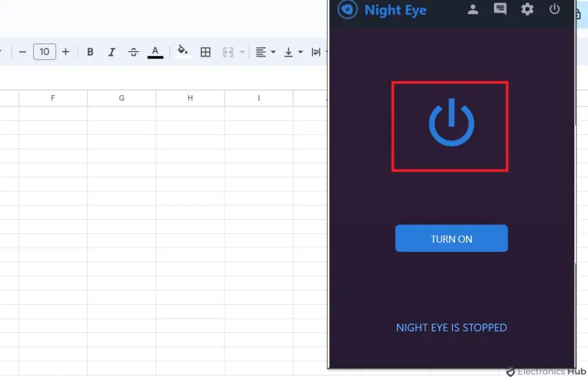Toggle strikethrough formatting
The image size is (588, 377).
coord(133,52)
